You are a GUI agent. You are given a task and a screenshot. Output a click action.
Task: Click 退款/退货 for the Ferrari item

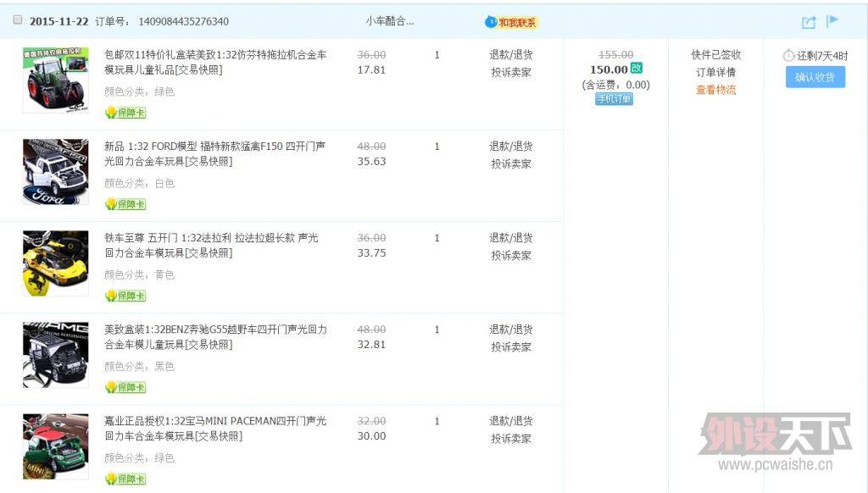(x=511, y=238)
